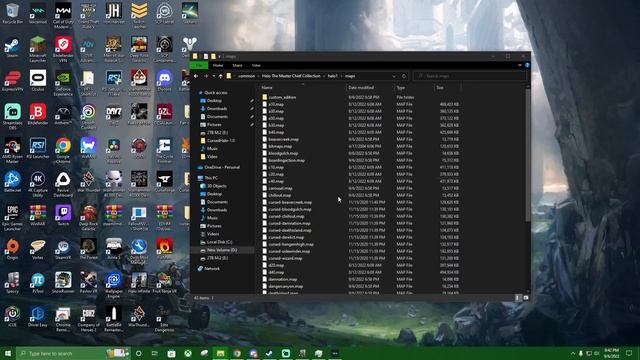Open the Origin desktop shortcut
Screen dimensions: 640x360
(12, 249)
